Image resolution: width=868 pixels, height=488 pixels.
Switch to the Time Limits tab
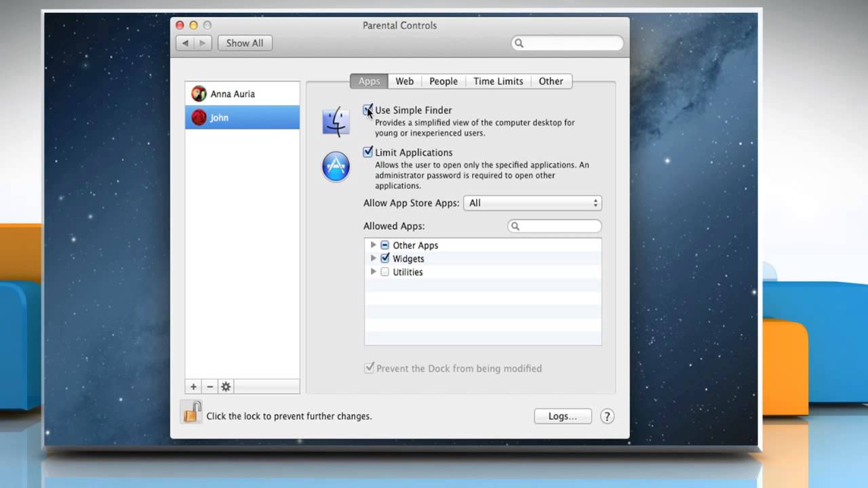coord(498,81)
